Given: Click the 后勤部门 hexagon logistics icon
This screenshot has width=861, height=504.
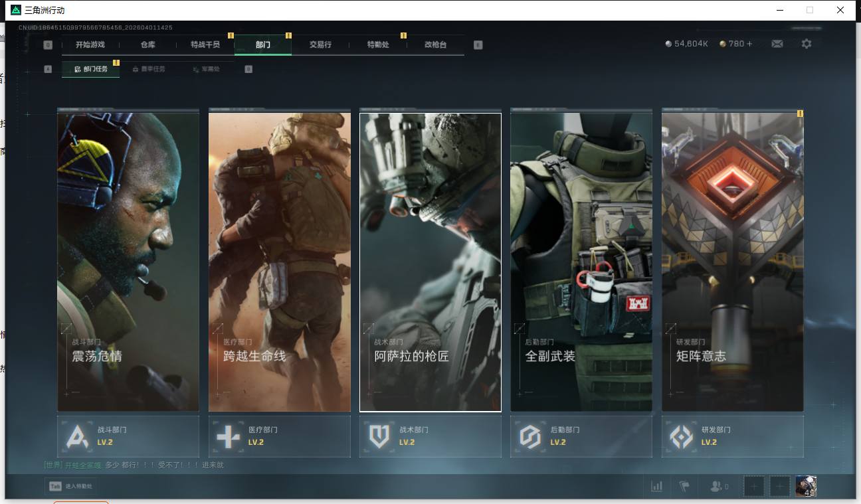Looking at the screenshot, I should (529, 436).
